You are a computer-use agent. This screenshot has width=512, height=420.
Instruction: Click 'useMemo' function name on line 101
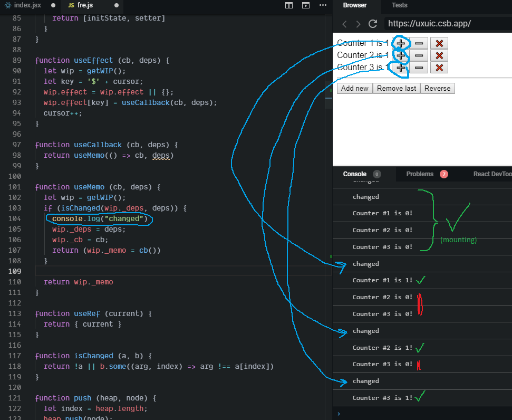89,187
